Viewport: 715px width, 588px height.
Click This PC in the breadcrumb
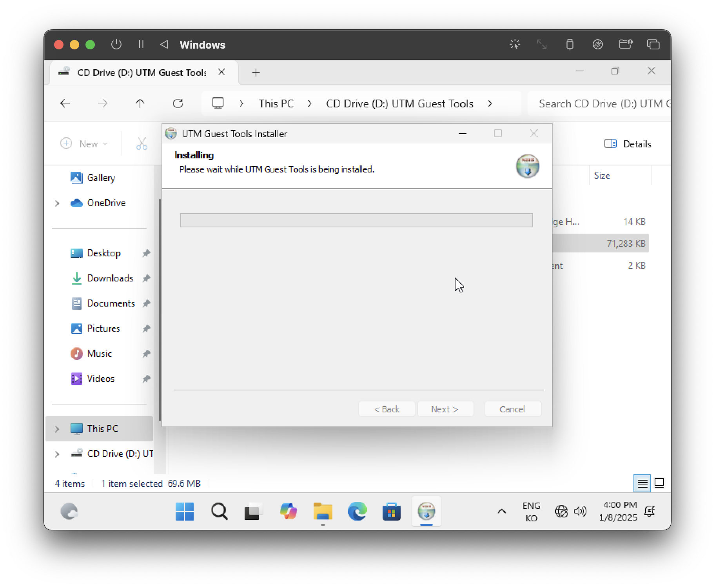click(276, 103)
